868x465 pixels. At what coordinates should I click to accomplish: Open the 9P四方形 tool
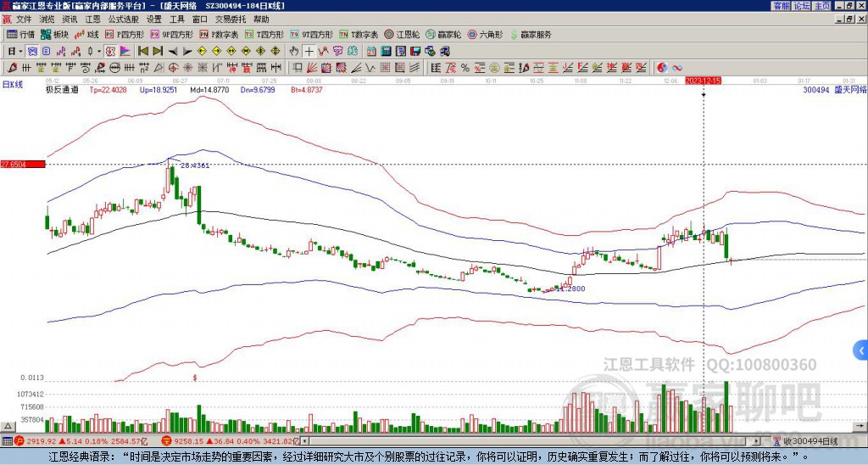pos(171,34)
